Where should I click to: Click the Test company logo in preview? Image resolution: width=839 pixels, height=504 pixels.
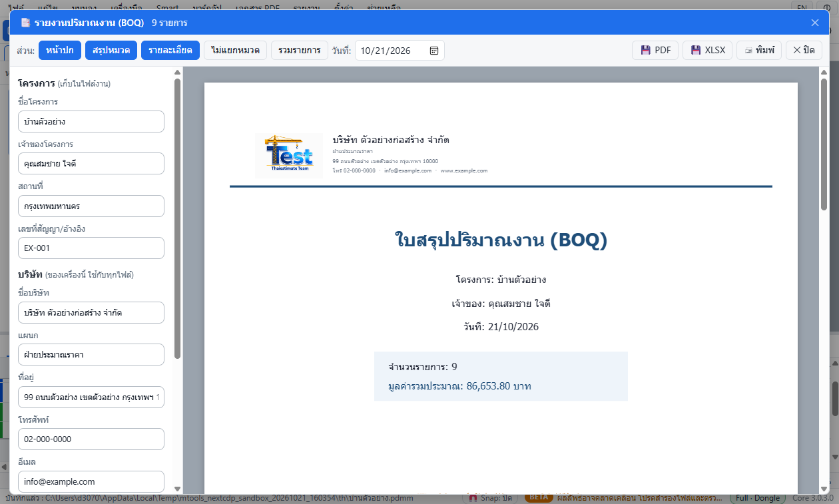pyautogui.click(x=289, y=154)
